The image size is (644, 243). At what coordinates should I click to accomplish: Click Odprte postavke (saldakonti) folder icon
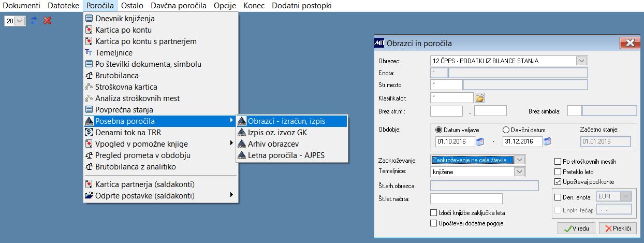tap(89, 195)
